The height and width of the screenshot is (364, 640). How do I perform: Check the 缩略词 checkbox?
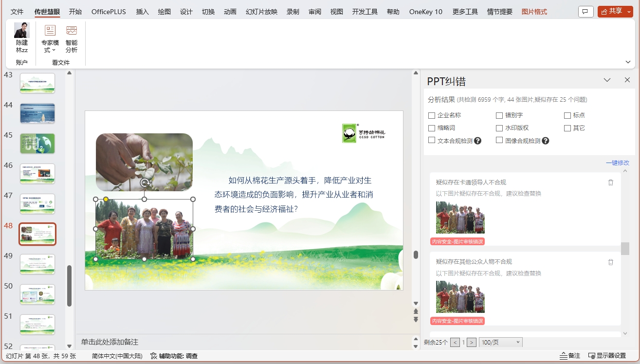pyautogui.click(x=432, y=128)
